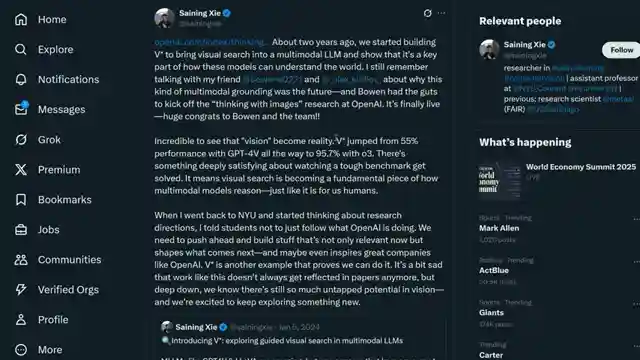Open quoted post introducing V*
640x360 pixels.
click(x=300, y=340)
